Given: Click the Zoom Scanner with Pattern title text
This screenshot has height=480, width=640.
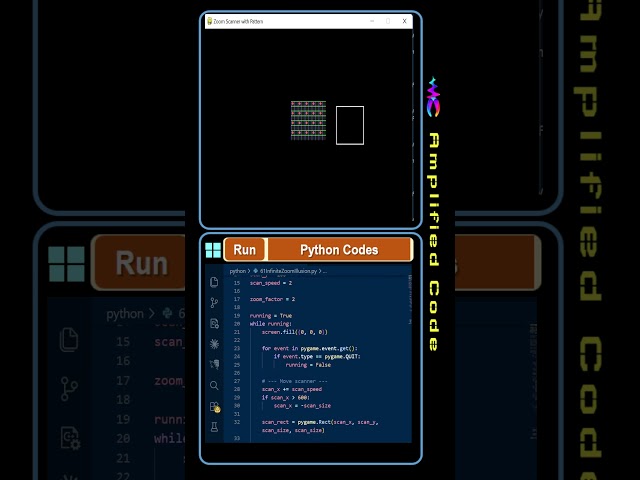Looking at the screenshot, I should [x=238, y=21].
